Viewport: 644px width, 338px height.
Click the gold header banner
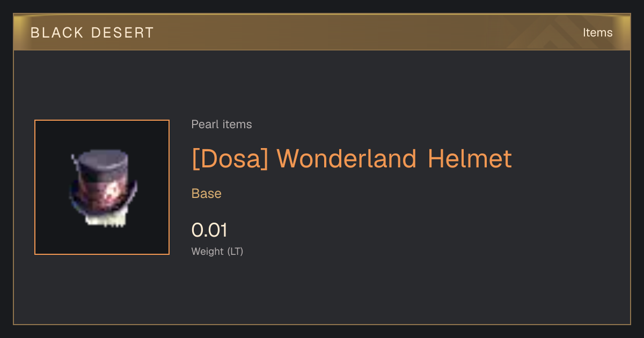(x=322, y=33)
